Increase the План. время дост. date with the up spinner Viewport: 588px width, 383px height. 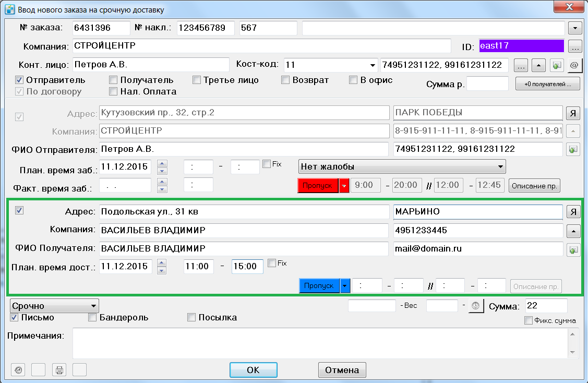[162, 263]
